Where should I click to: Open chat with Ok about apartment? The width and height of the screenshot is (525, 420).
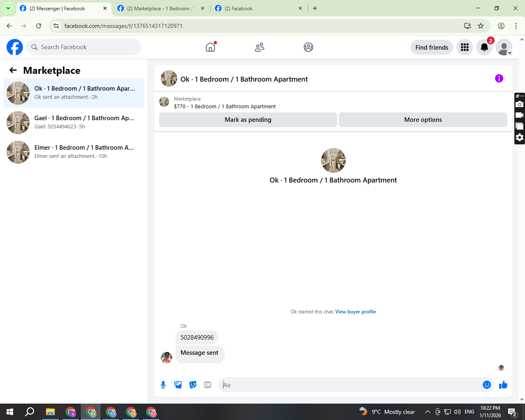point(74,93)
